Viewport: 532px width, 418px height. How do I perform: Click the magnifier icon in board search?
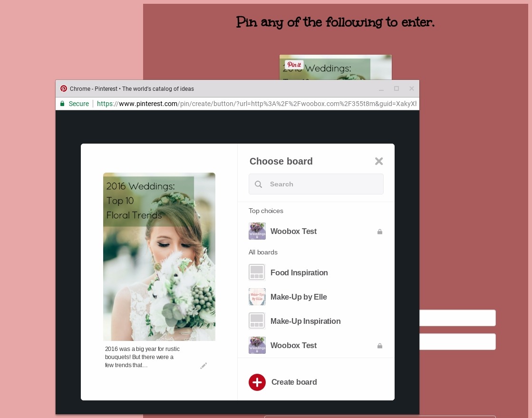tap(258, 184)
